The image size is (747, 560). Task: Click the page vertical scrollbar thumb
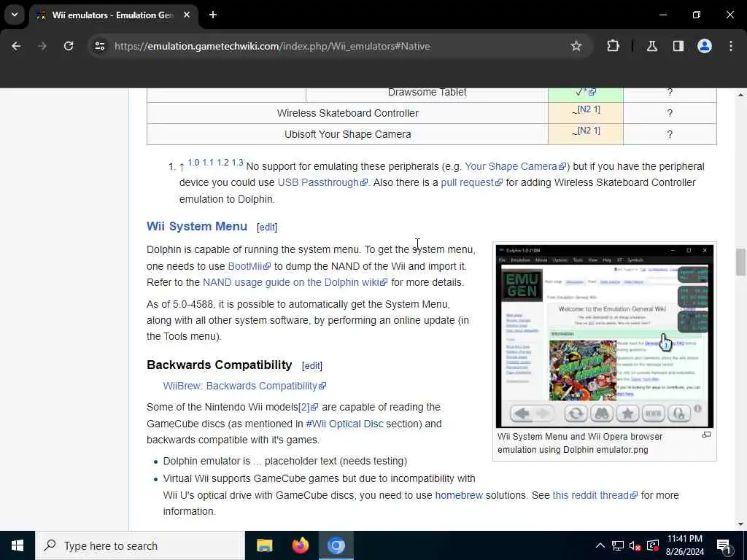point(740,262)
